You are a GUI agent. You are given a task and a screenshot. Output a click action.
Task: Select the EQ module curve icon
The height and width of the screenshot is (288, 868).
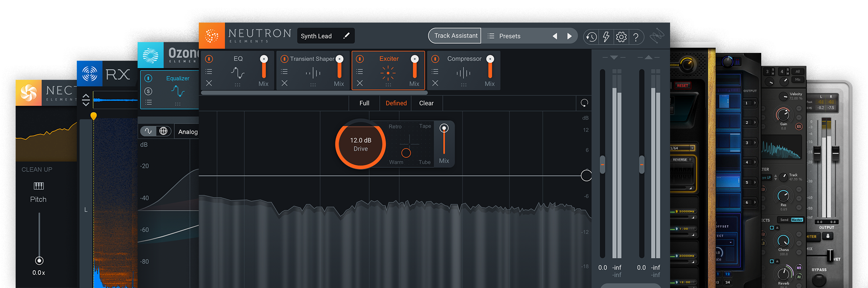coord(237,72)
